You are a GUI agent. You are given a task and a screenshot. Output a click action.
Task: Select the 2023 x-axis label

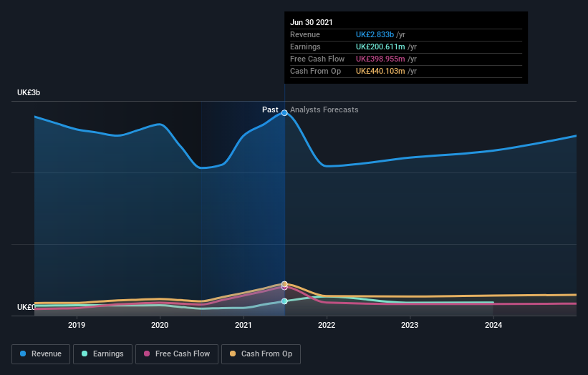point(410,325)
